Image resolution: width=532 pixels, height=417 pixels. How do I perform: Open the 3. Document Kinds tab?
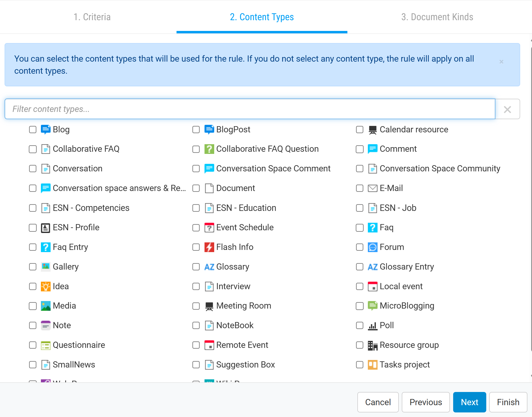[437, 17]
